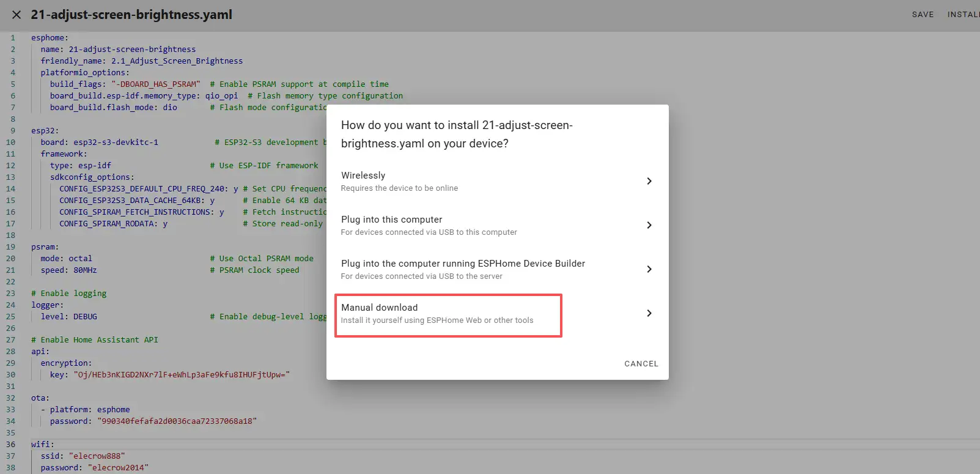Click the psram mode: octal line
980x474 pixels.
coord(66,259)
